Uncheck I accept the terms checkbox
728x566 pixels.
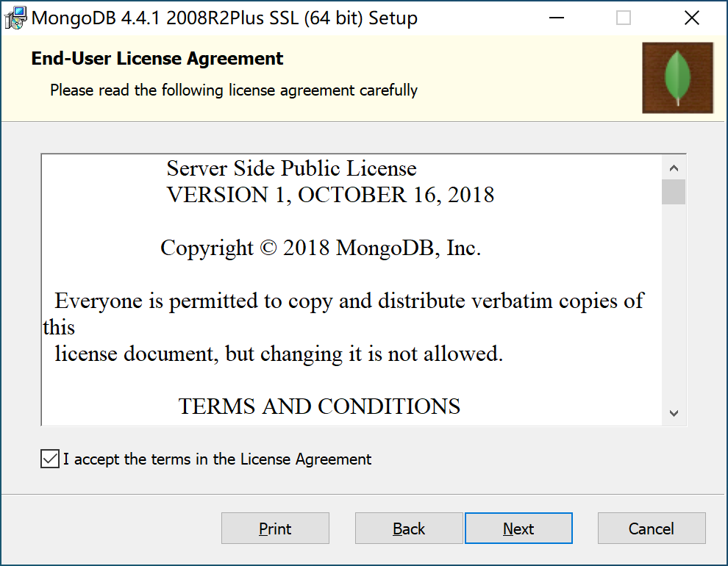50,459
